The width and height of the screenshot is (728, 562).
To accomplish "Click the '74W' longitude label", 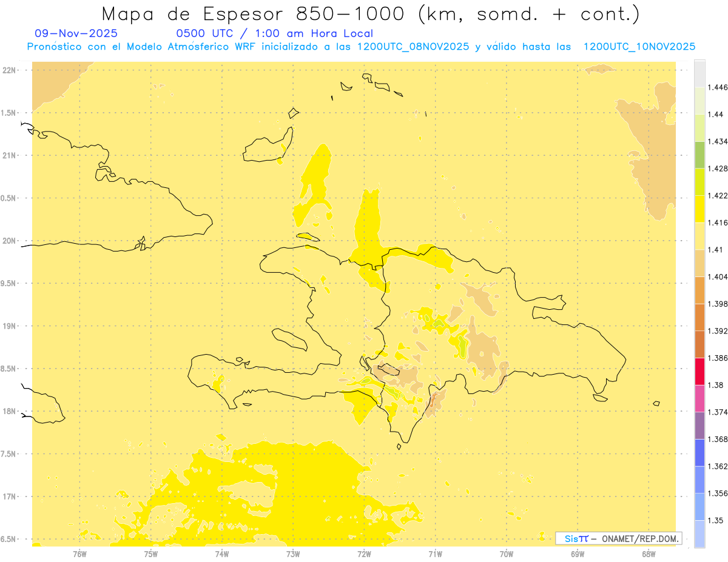I will coord(222,554).
